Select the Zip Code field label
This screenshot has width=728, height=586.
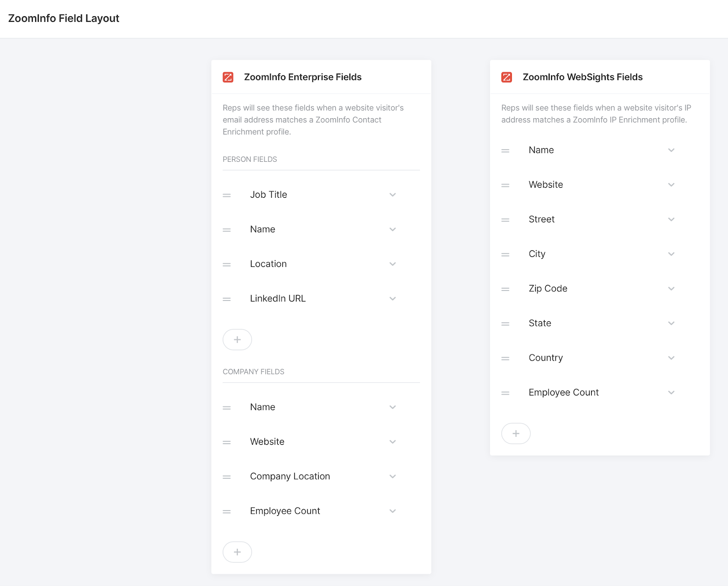(548, 289)
